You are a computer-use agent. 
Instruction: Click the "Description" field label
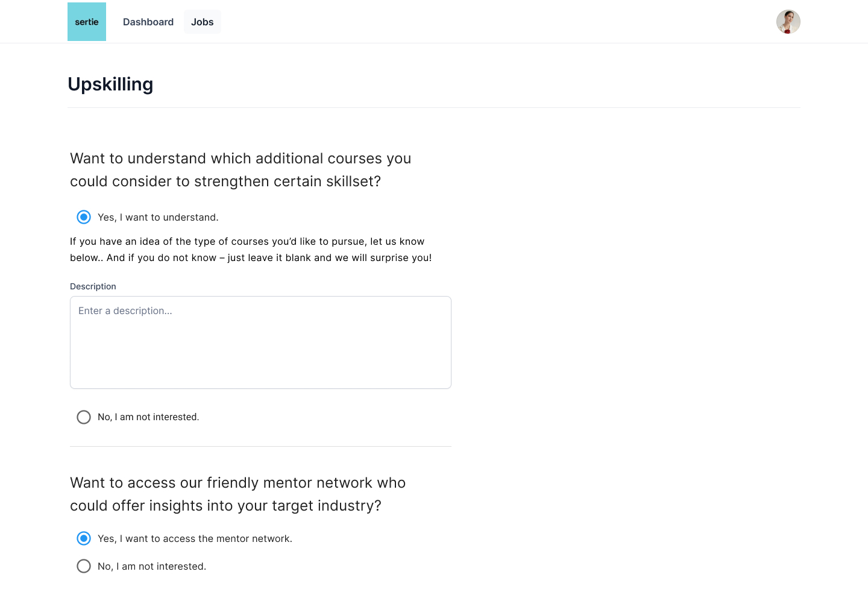point(93,286)
